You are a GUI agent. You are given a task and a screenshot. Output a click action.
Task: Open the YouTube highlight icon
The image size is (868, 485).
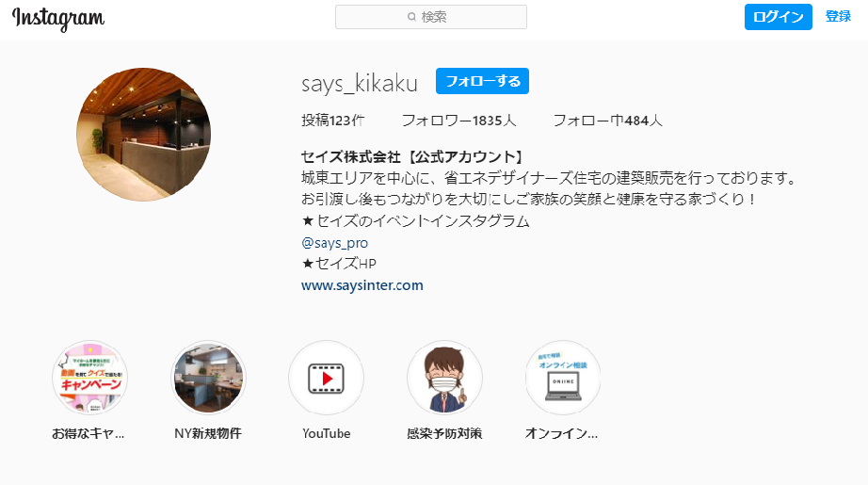click(x=326, y=379)
